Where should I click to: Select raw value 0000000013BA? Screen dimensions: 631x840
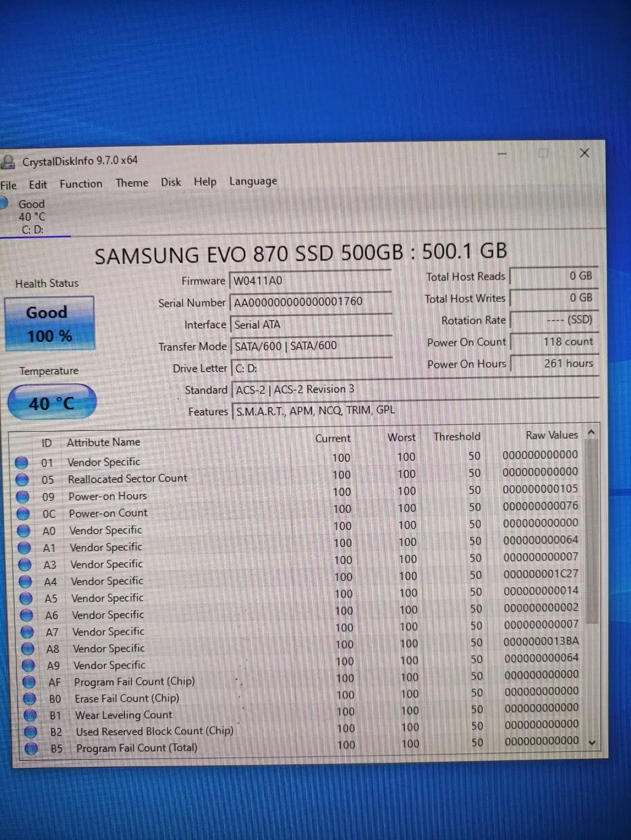point(541,641)
